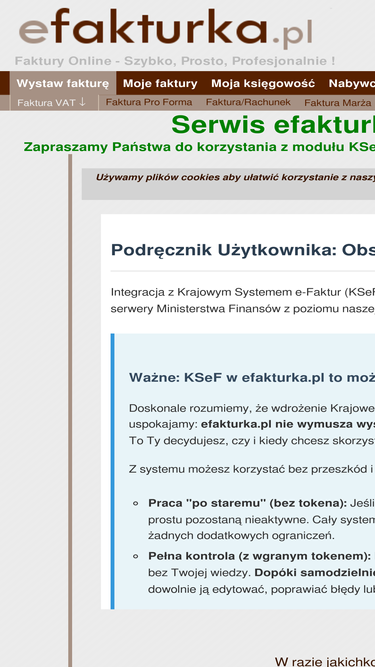375x667 pixels.
Task: Click the Ważne: KSeF w efakturka.pl heading
Action: 252,377
